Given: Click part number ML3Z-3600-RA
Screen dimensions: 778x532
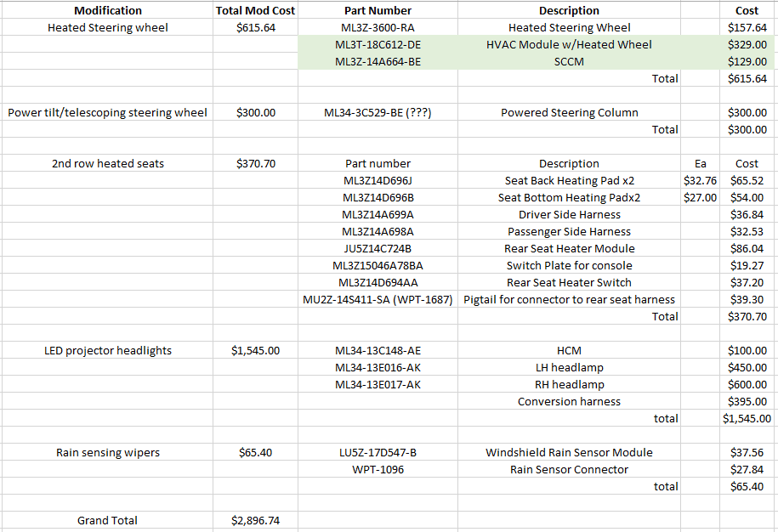Looking at the screenshot, I should pos(378,28).
